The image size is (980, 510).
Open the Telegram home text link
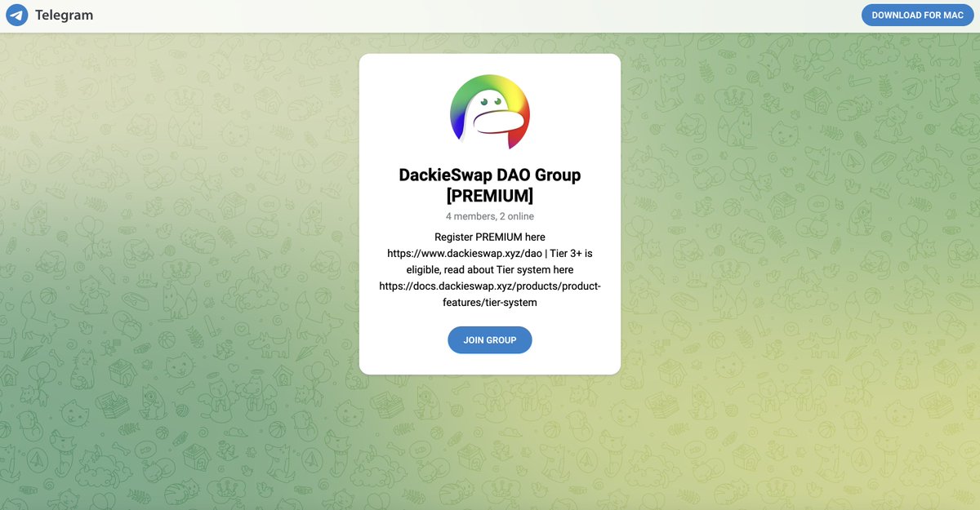click(x=64, y=16)
